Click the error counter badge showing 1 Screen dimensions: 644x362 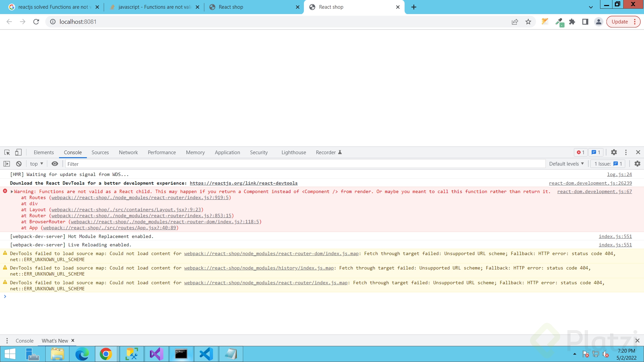click(580, 152)
